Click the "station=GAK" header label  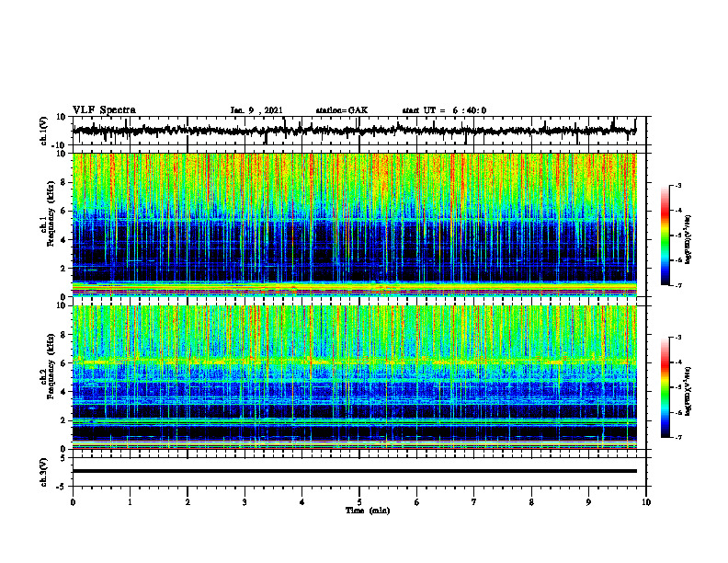[x=342, y=110]
